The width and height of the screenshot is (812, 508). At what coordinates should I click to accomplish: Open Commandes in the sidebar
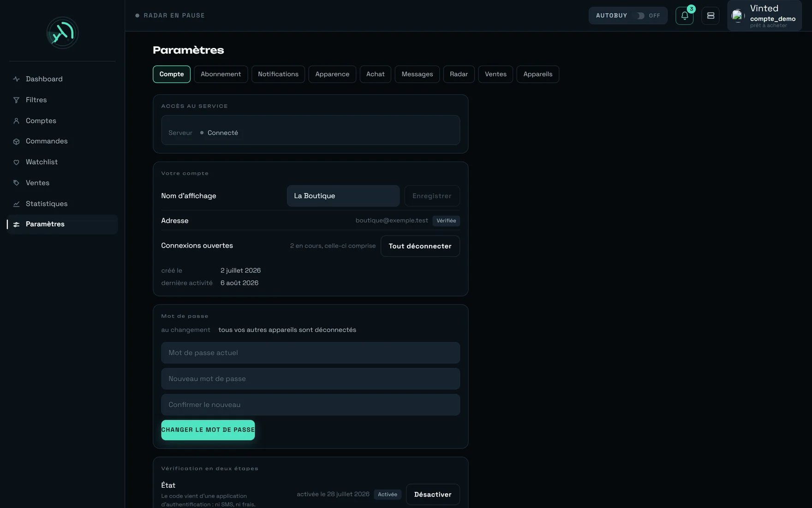pos(62,141)
